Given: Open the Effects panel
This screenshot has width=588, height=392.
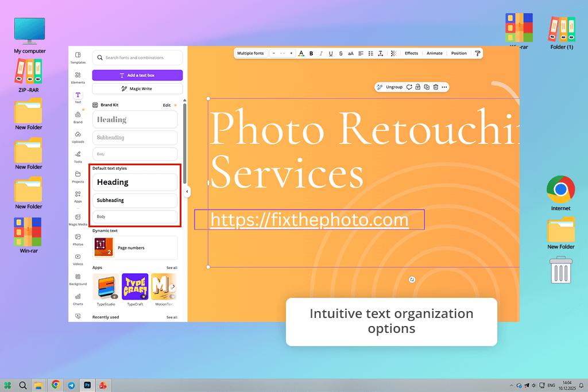Looking at the screenshot, I should pos(411,53).
